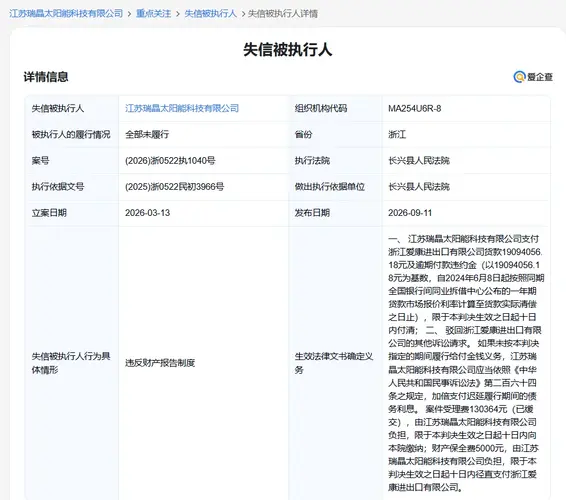Image resolution: width=566 pixels, height=500 pixels.
Task: Click the 爱企查 logo icon
Action: click(519, 77)
